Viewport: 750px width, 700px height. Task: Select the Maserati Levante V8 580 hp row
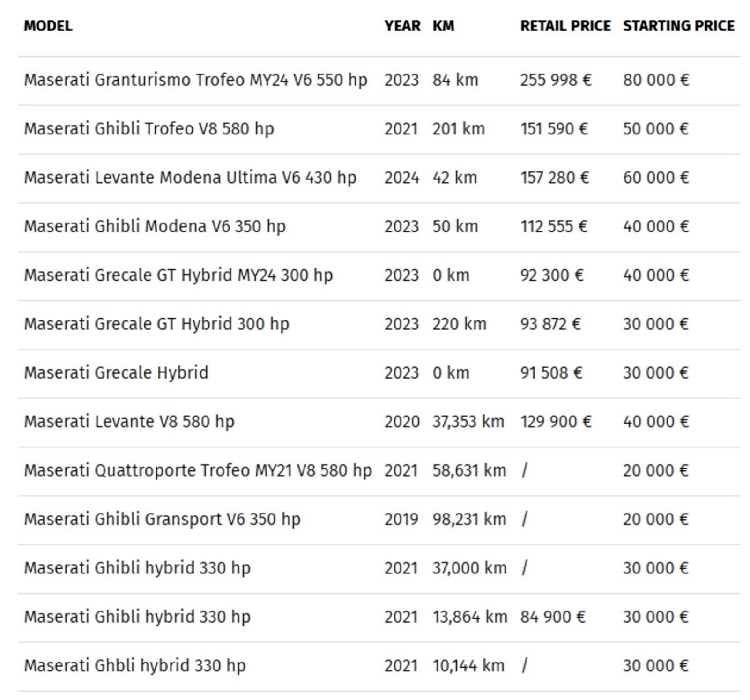[129, 422]
